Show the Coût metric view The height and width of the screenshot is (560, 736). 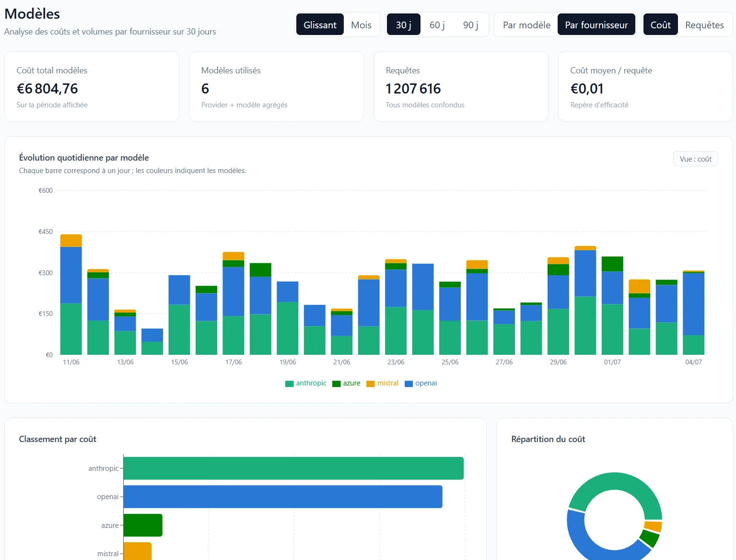660,25
